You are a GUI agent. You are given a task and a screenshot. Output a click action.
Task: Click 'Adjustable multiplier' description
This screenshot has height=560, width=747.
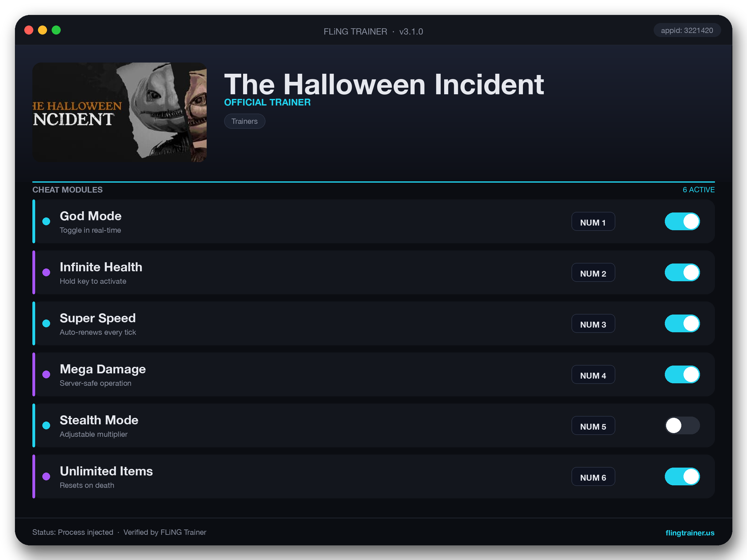click(94, 434)
